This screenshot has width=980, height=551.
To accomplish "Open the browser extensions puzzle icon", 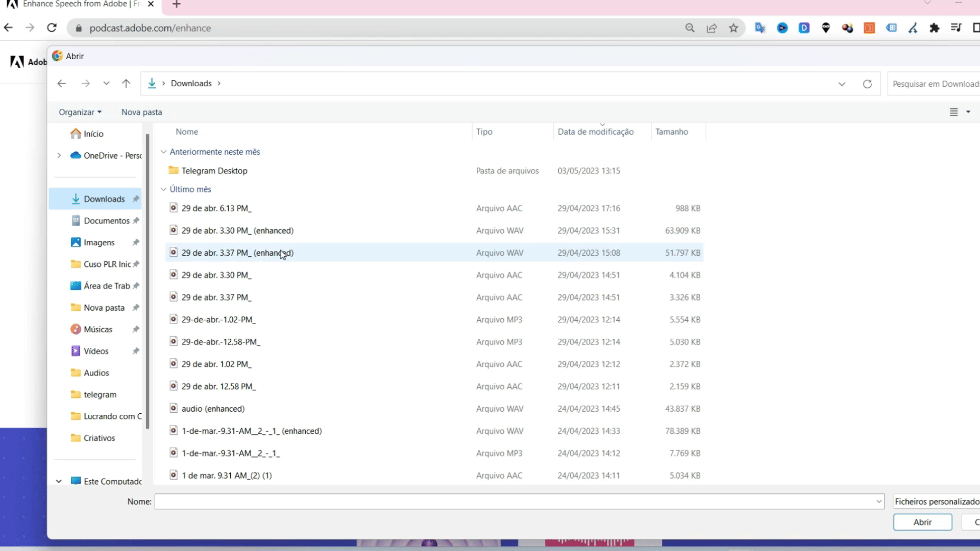I will click(934, 28).
